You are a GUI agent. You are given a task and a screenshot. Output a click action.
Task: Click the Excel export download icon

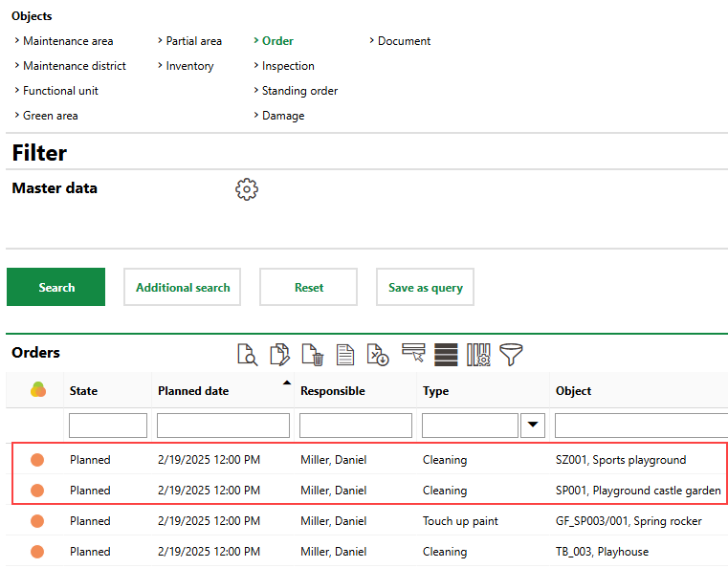[378, 355]
